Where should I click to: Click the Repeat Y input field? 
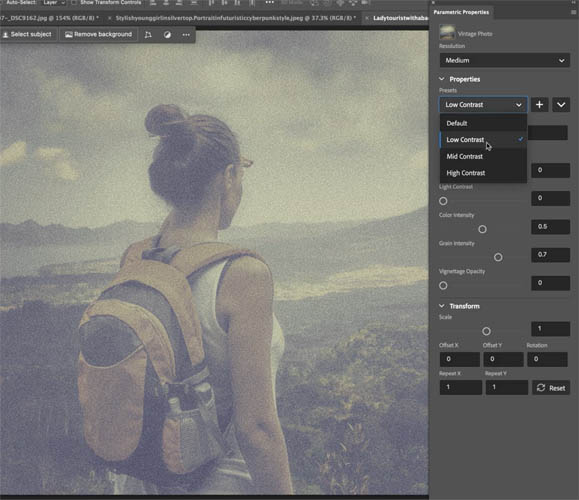(x=506, y=387)
